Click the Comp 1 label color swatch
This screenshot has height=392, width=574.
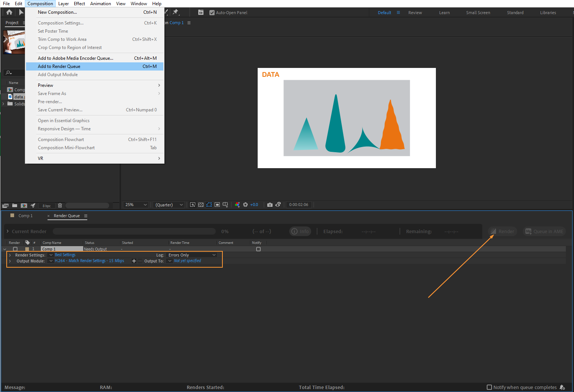point(27,249)
